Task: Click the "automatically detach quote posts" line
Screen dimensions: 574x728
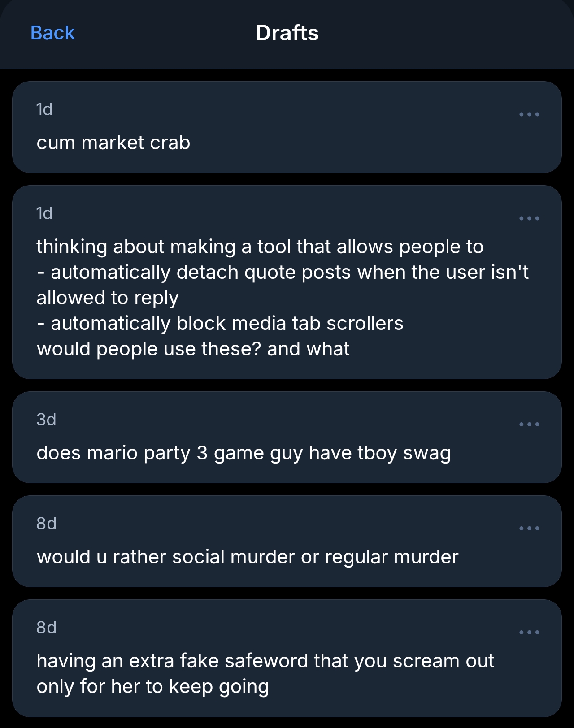Action: pos(289,273)
